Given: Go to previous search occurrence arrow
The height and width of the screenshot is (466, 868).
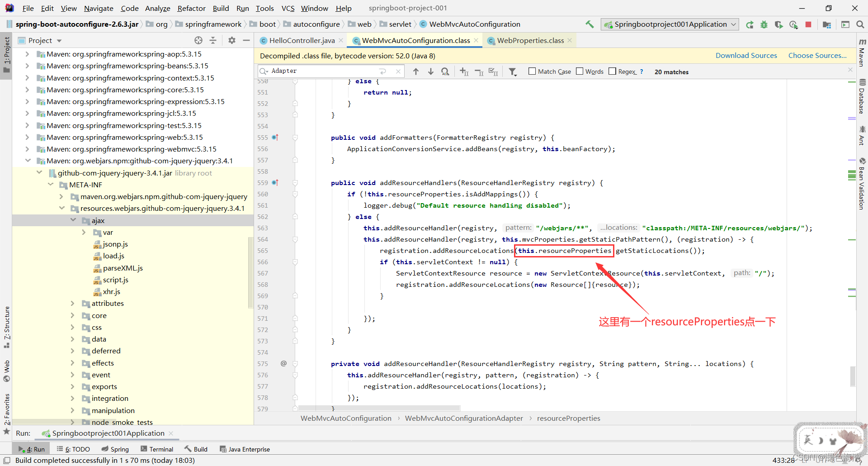Looking at the screenshot, I should 416,71.
